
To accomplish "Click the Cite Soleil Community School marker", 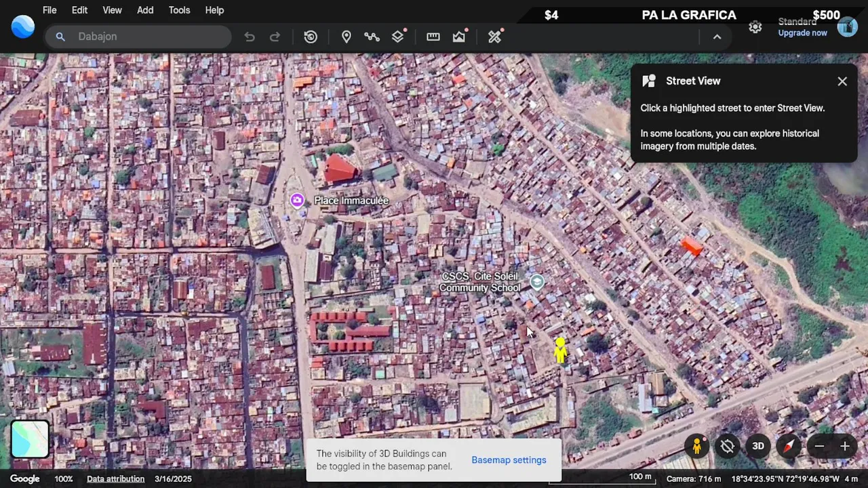I will click(x=537, y=282).
